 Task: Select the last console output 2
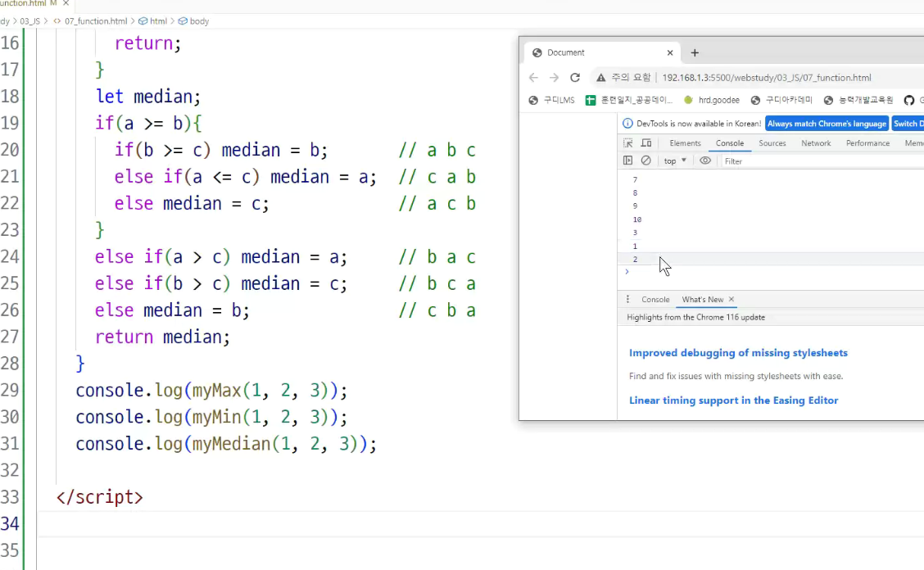pyautogui.click(x=636, y=259)
